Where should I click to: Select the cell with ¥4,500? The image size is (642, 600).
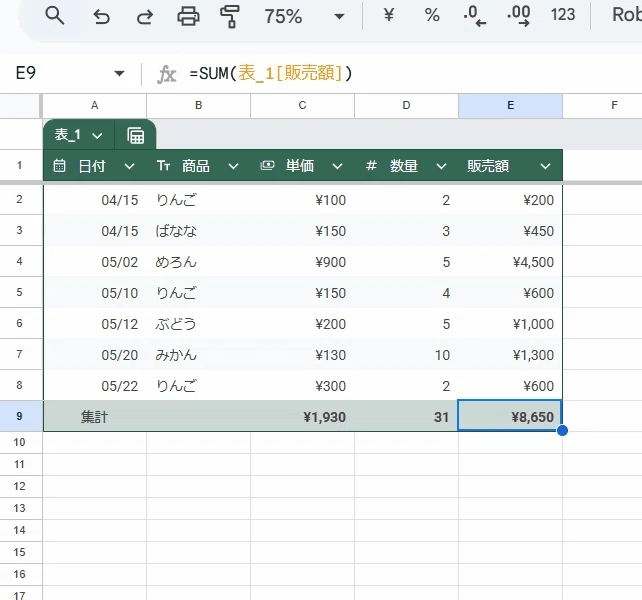[511, 262]
